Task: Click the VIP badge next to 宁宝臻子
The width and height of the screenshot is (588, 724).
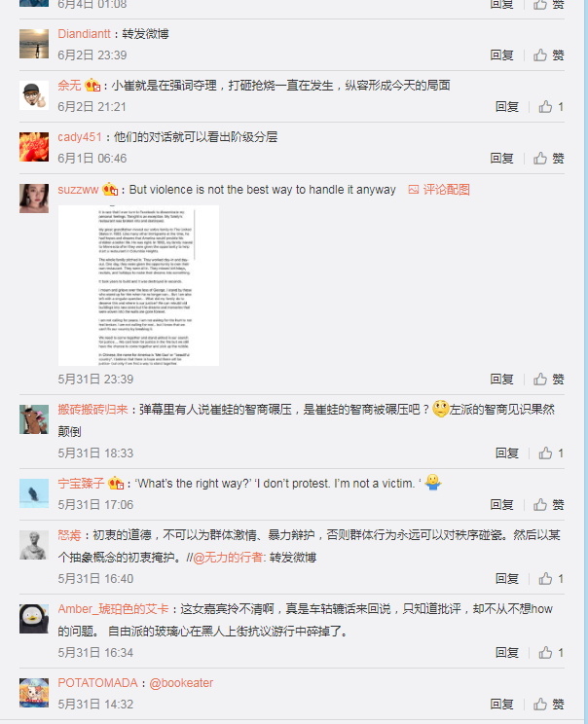Action: click(116, 484)
